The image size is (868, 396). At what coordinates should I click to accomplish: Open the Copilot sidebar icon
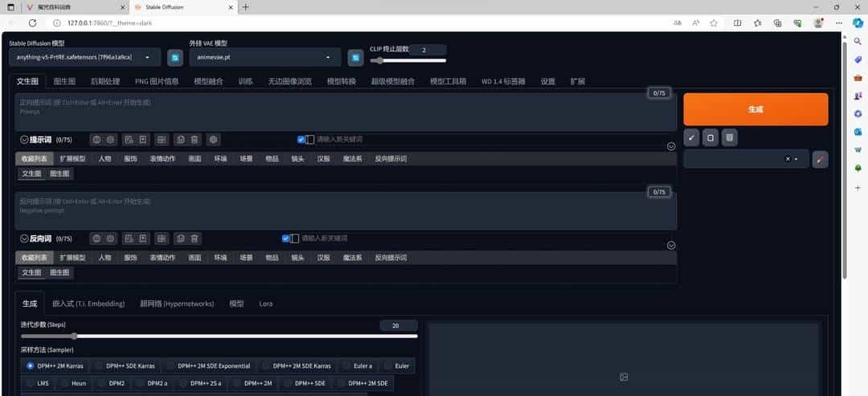(858, 23)
